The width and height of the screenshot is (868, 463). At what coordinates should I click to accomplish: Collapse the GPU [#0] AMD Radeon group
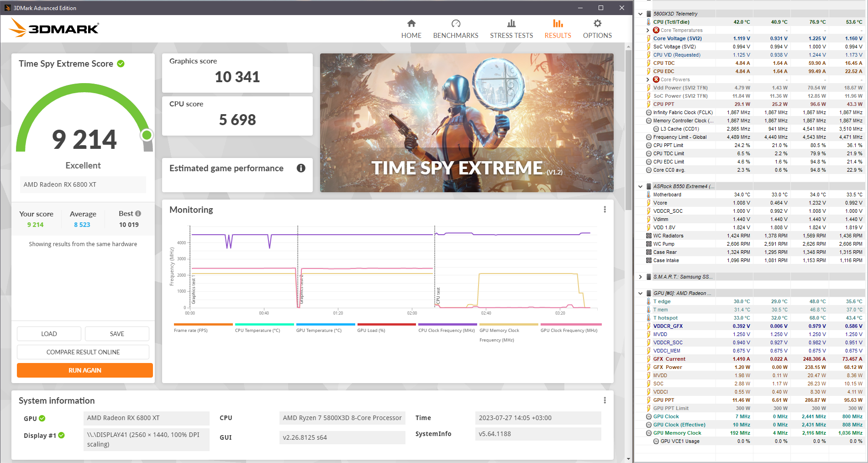click(641, 293)
